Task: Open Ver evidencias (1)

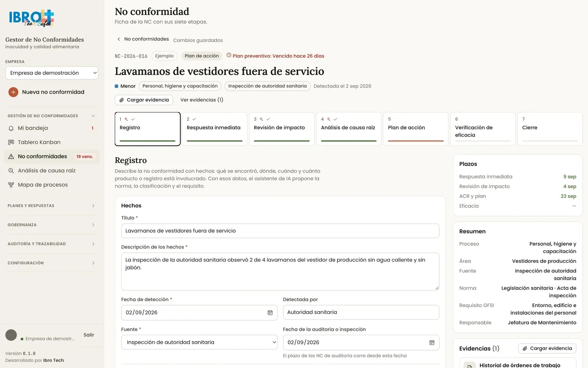Action: pyautogui.click(x=202, y=100)
